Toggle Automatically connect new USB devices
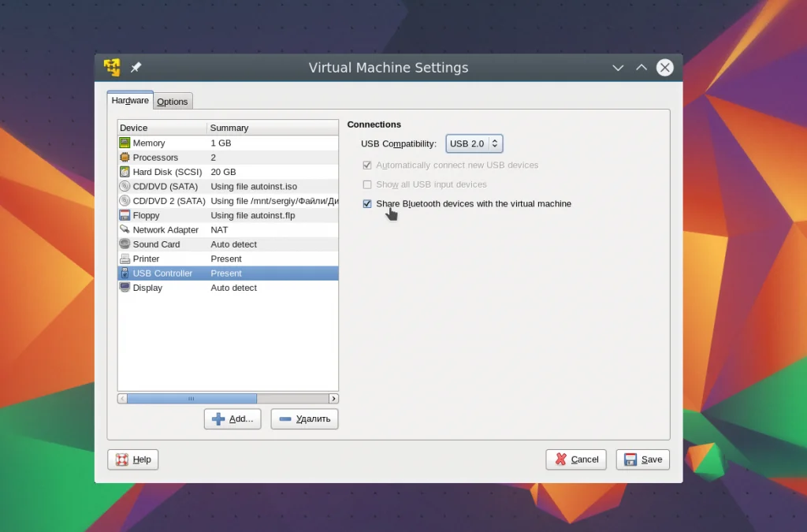The width and height of the screenshot is (807, 532). tap(367, 166)
